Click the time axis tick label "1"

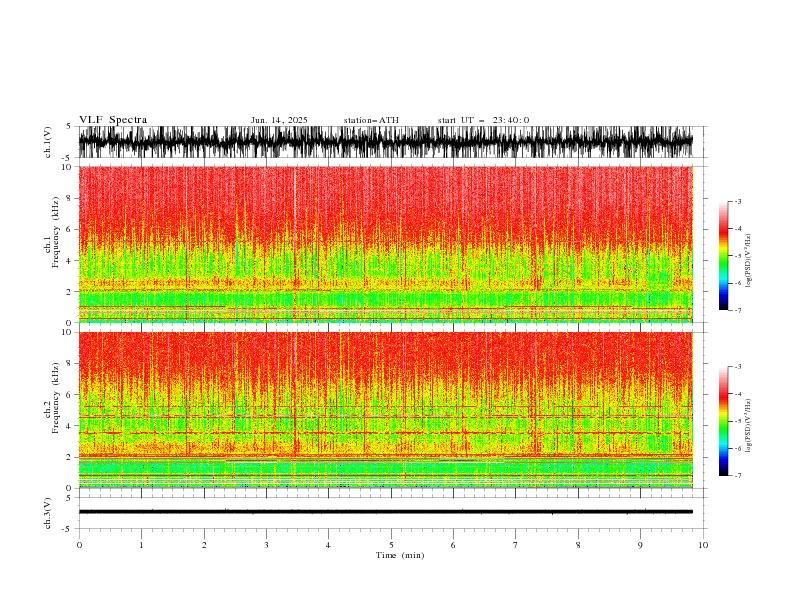click(141, 545)
